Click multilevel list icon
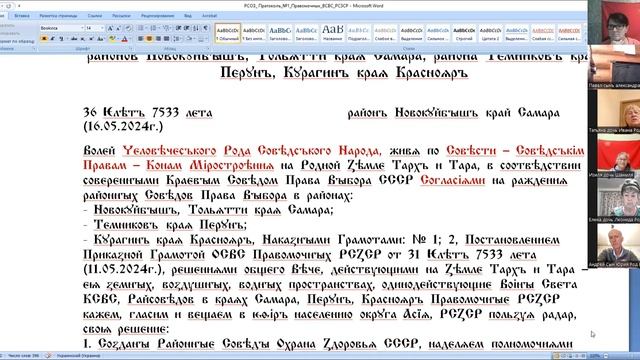This screenshot has width=640, height=360. tap(167, 28)
